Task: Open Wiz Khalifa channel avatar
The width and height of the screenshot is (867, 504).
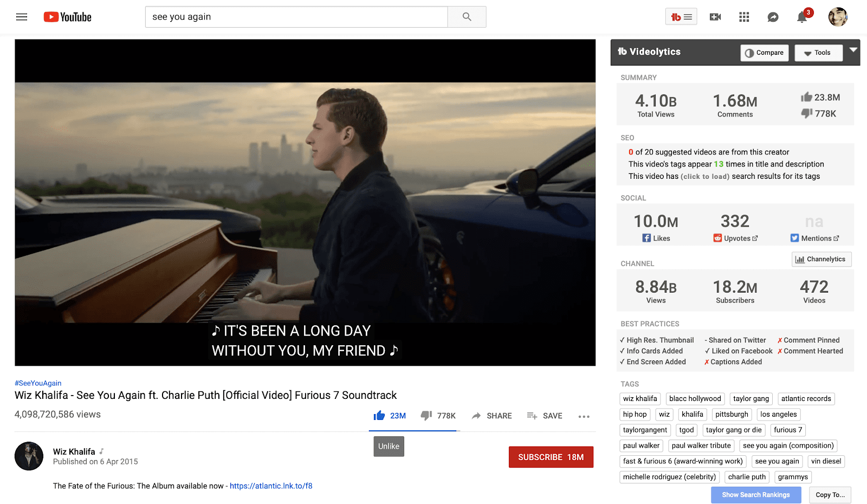Action: point(29,456)
